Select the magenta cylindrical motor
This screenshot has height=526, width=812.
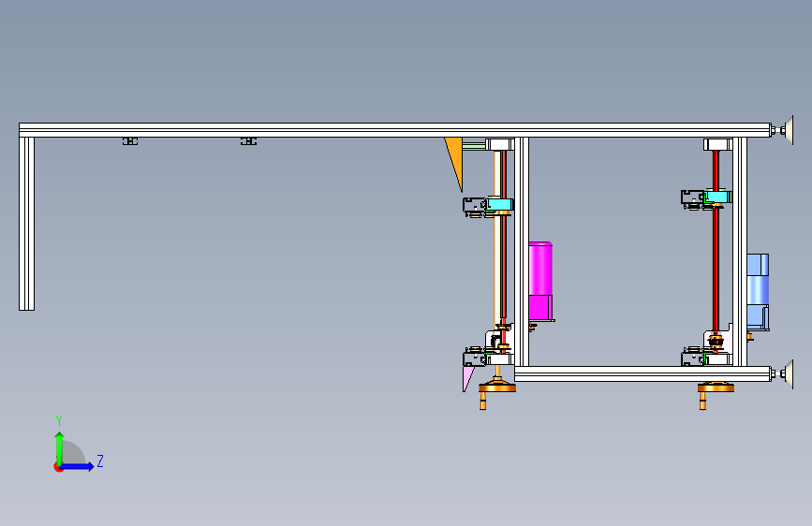click(x=540, y=281)
